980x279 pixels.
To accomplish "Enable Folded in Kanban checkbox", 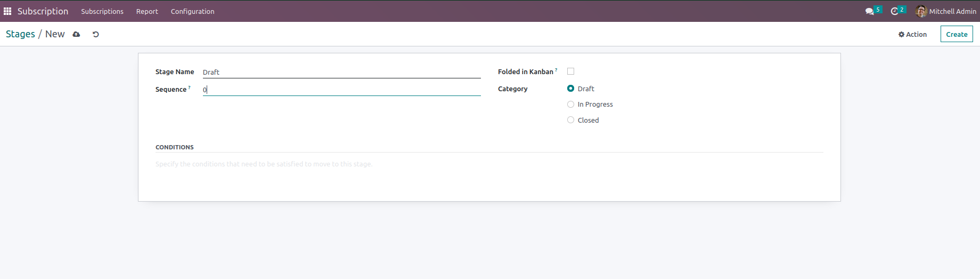I will click(x=570, y=71).
